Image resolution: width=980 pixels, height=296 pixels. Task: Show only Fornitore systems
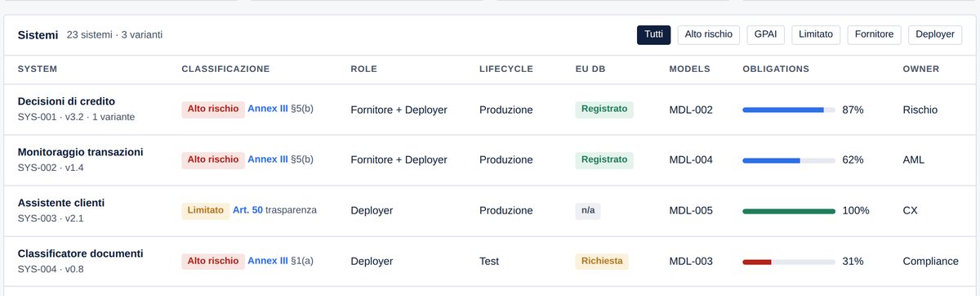pyautogui.click(x=875, y=34)
